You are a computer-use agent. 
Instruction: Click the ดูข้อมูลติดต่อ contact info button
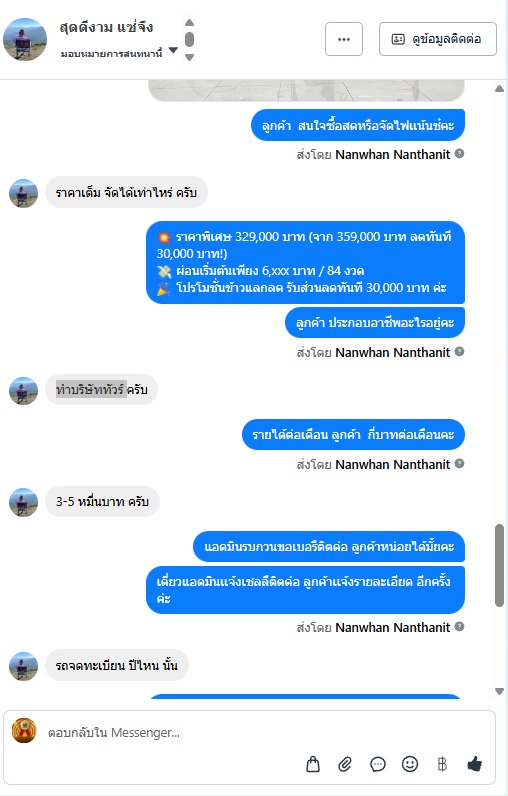point(437,39)
